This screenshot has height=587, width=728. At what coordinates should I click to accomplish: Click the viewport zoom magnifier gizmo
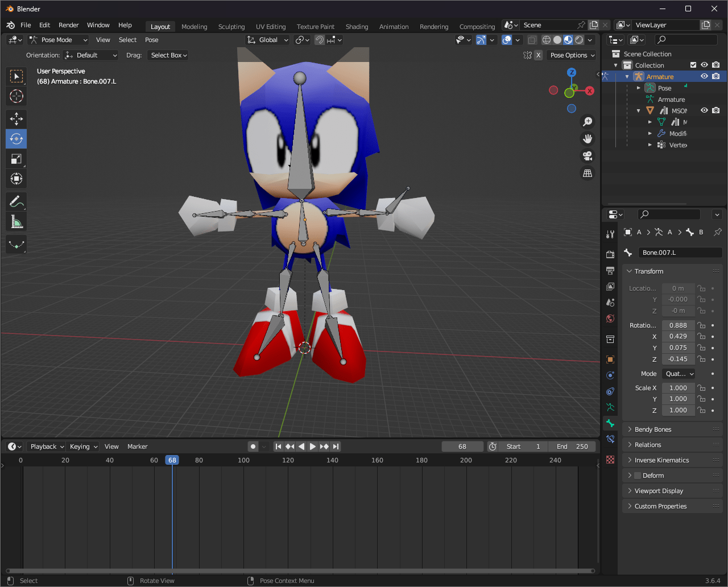588,122
